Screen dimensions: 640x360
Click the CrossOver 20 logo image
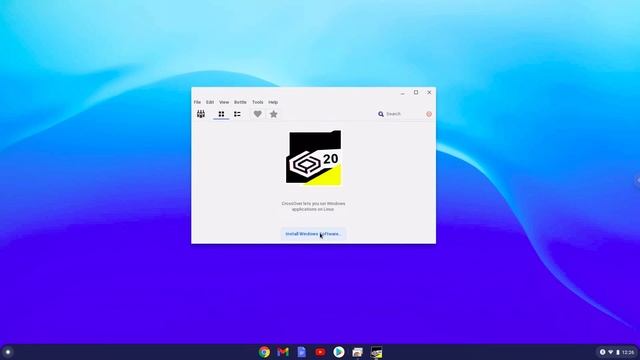(x=313, y=158)
